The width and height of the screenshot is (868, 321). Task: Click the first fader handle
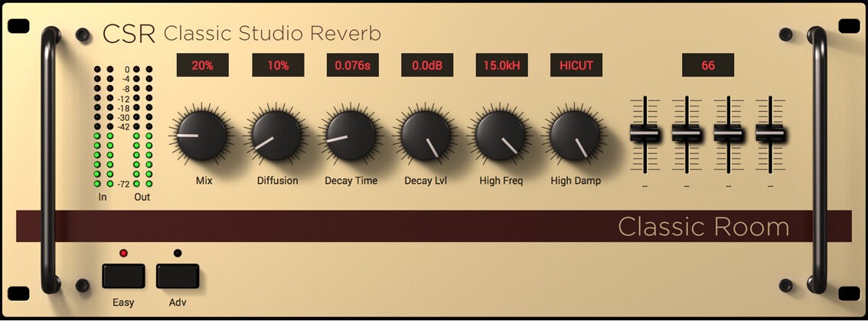coord(644,134)
